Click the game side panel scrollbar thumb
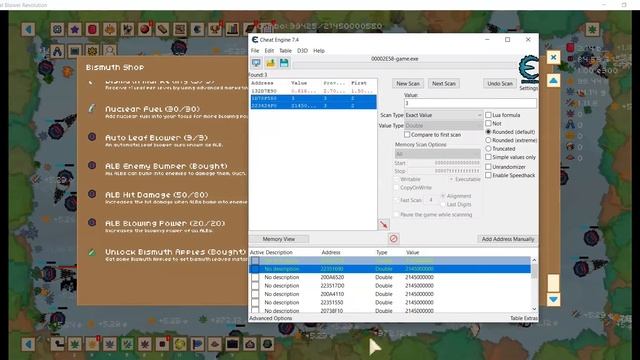This screenshot has width=640, height=360. tap(553, 282)
